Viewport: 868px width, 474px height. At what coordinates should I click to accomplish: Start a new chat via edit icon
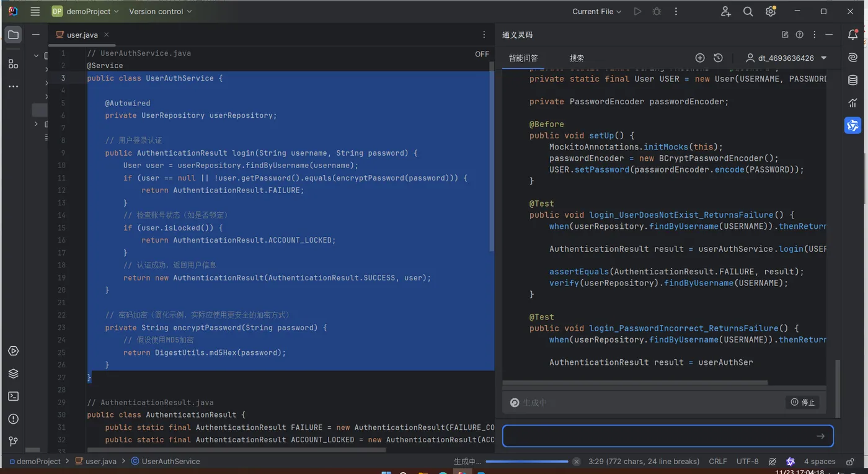[785, 35]
